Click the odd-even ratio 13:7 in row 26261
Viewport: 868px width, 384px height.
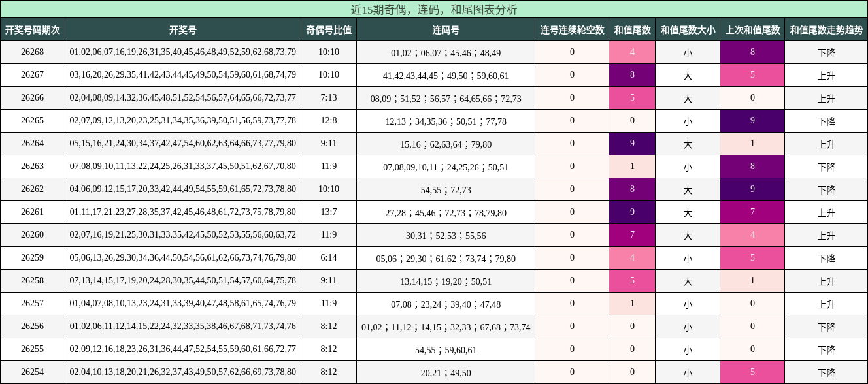coord(329,212)
